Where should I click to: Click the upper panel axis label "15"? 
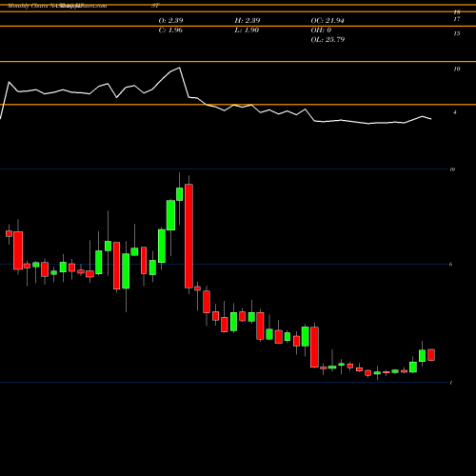457,33
